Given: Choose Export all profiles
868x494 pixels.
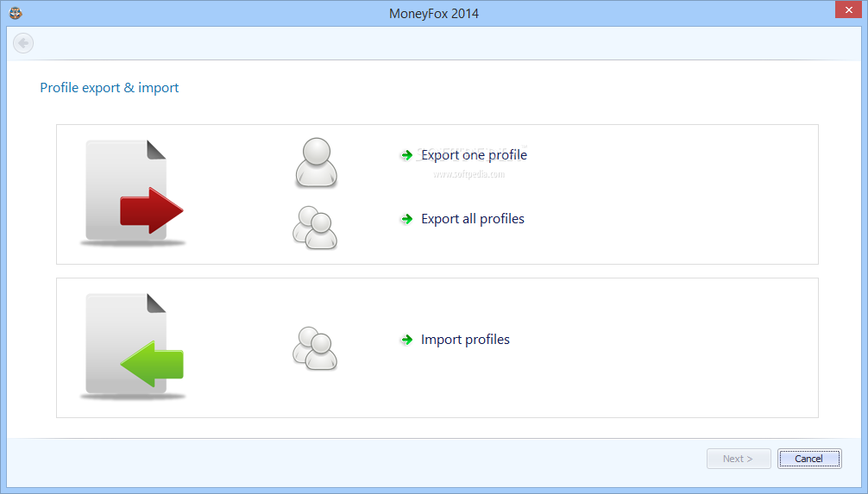Looking at the screenshot, I should coord(473,219).
